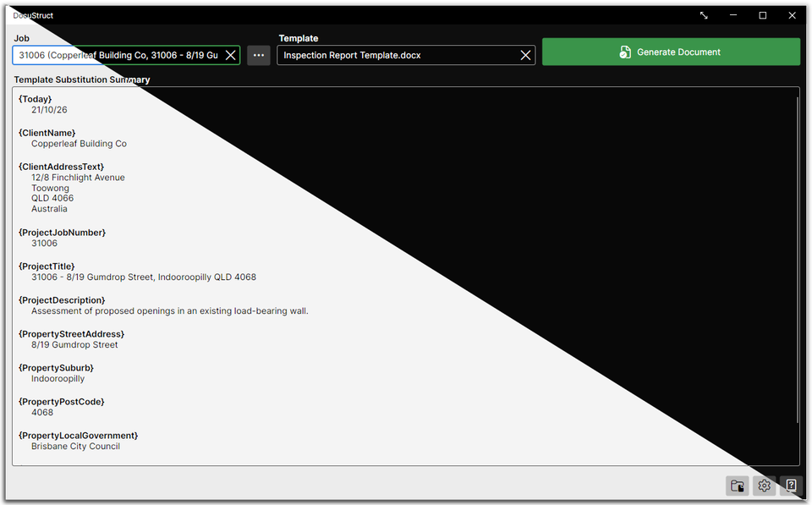Select the {PropertyLocalGovernment} placeholder label
The image size is (812, 505).
[x=78, y=436]
